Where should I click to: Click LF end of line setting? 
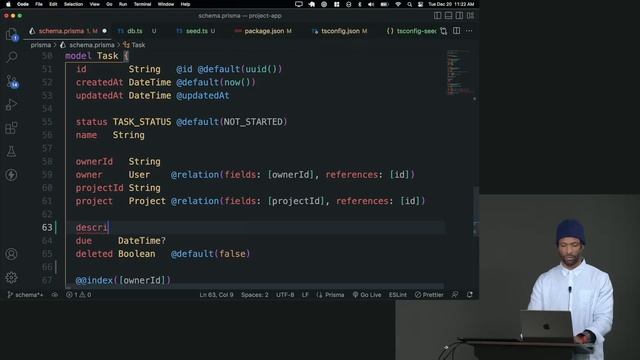(305, 295)
